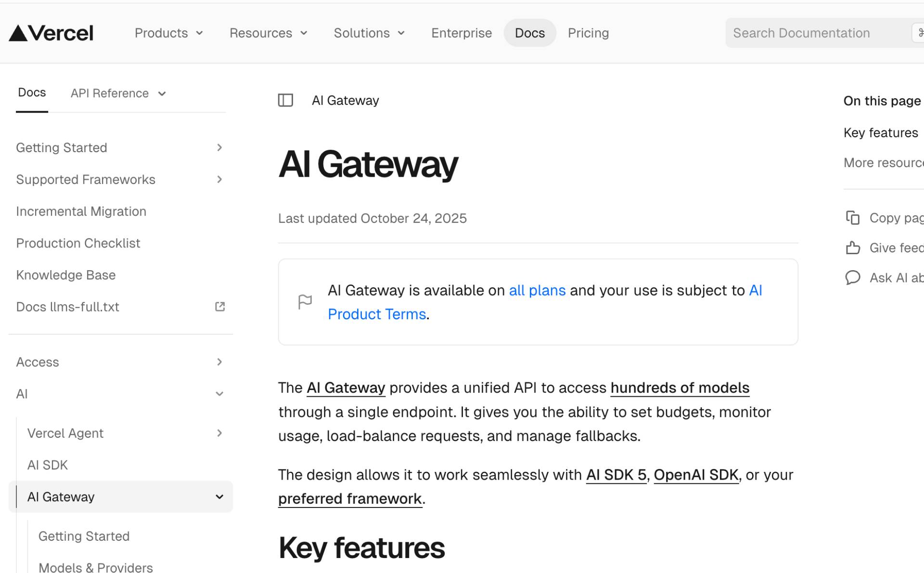Open the API Reference dropdown
Screen dimensions: 924x573
pos(118,93)
